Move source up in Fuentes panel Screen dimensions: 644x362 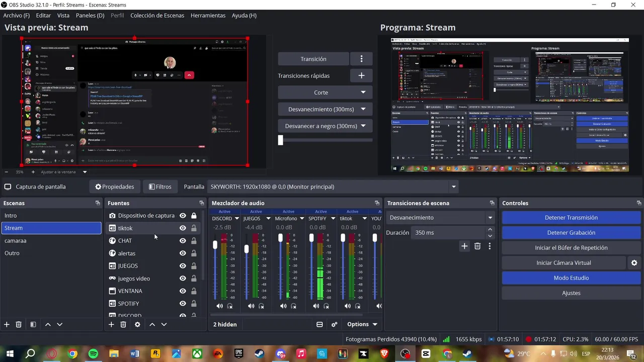[x=152, y=325]
